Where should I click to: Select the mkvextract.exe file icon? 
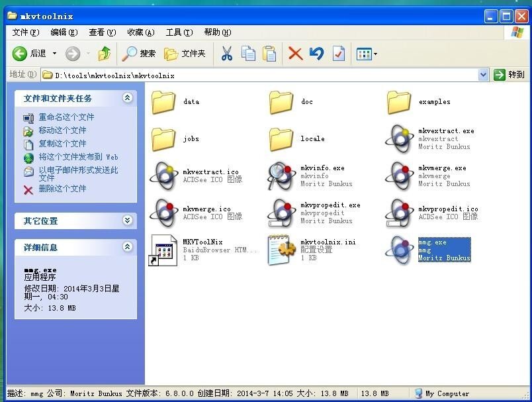click(398, 139)
